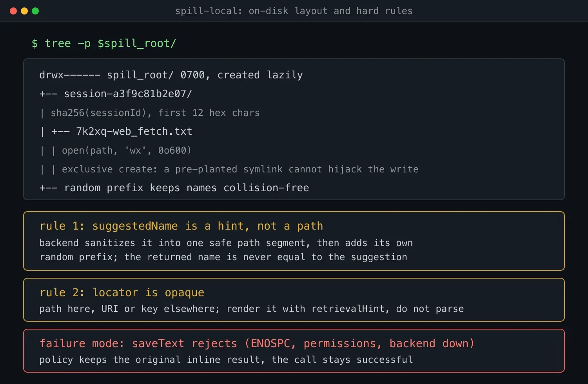Click "policy keeps the original inline result" line

(x=226, y=360)
